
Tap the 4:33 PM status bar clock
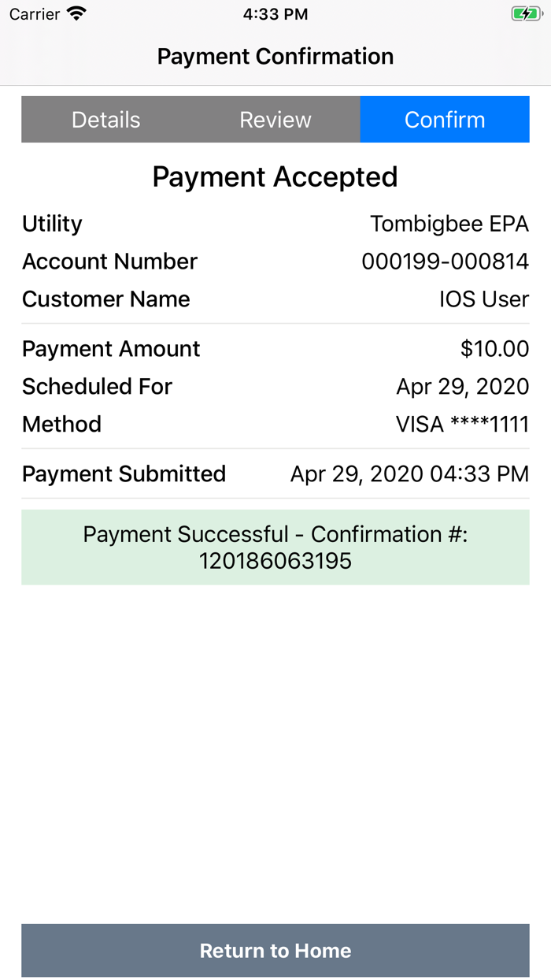click(275, 14)
